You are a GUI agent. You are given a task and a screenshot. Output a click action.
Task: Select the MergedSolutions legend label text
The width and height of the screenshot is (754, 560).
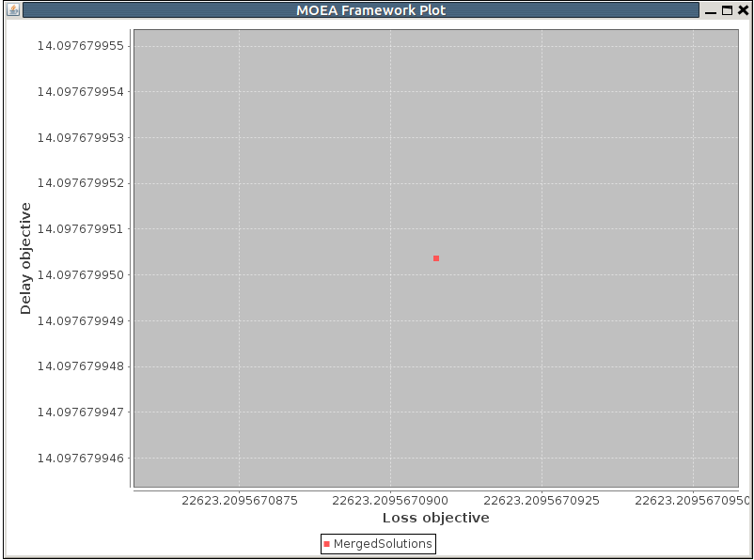tap(383, 543)
